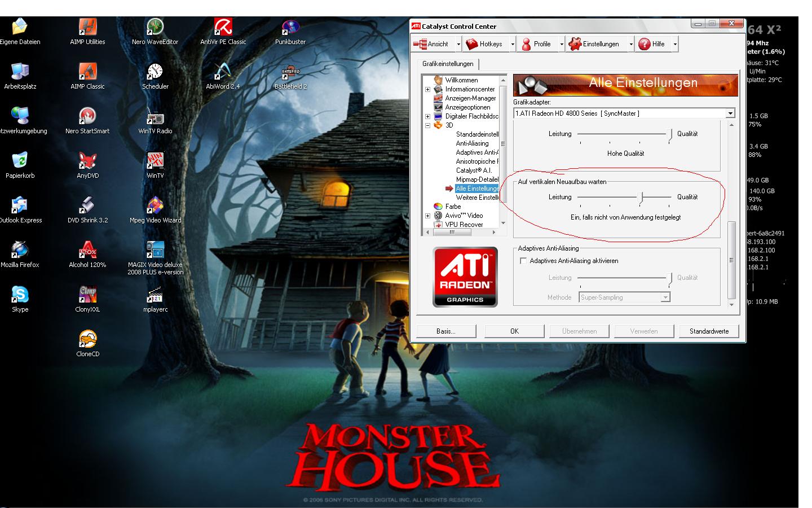Click the Standardwerte button

coord(709,331)
